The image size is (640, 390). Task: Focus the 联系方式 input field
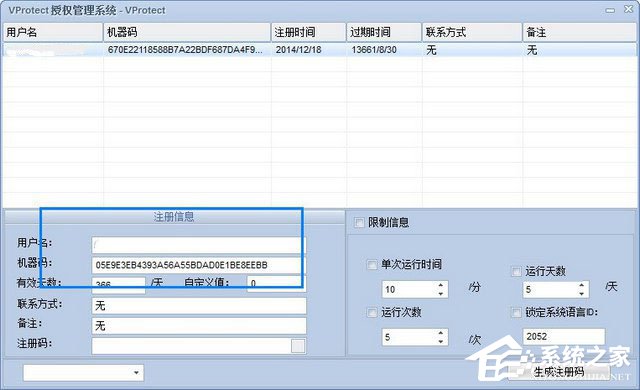[199, 306]
